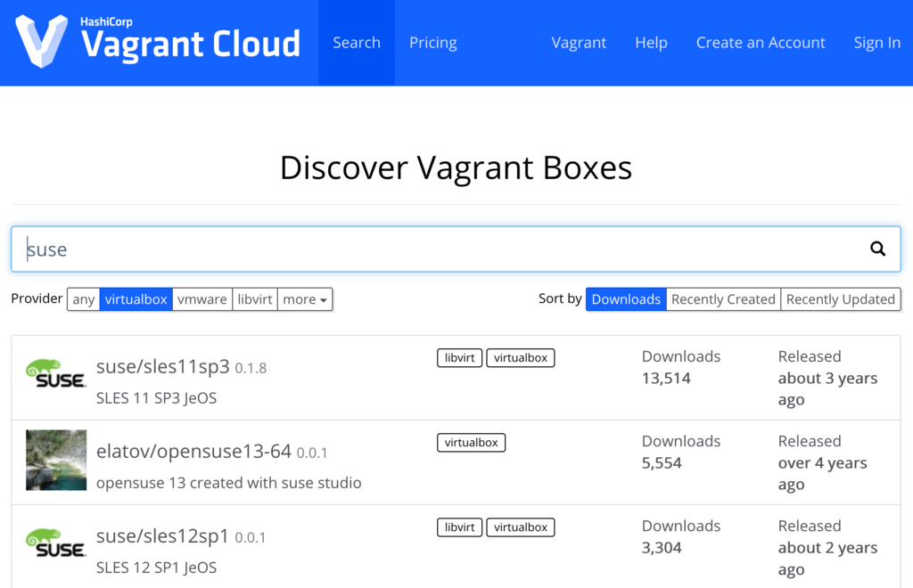Image resolution: width=913 pixels, height=588 pixels.
Task: Click inside the search input field
Action: click(357, 249)
